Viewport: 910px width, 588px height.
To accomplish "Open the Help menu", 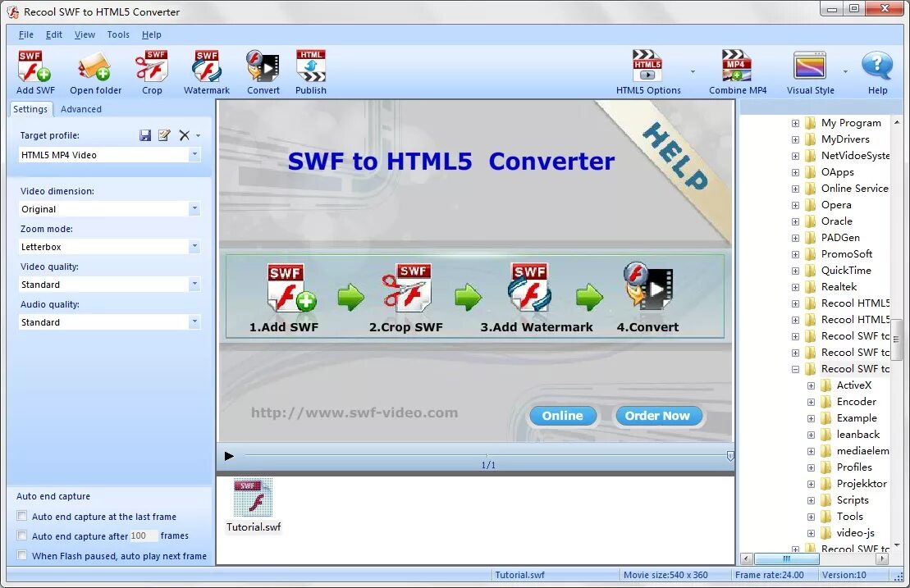I will pos(152,34).
